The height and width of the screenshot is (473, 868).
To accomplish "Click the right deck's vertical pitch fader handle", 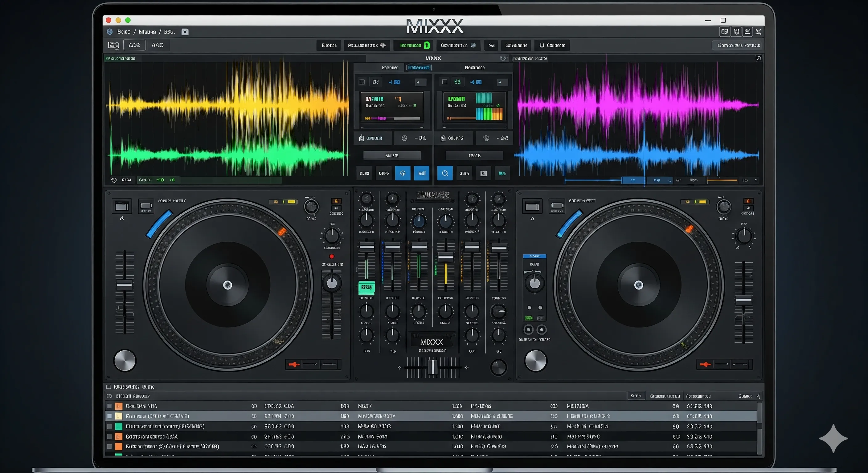I will (x=743, y=300).
